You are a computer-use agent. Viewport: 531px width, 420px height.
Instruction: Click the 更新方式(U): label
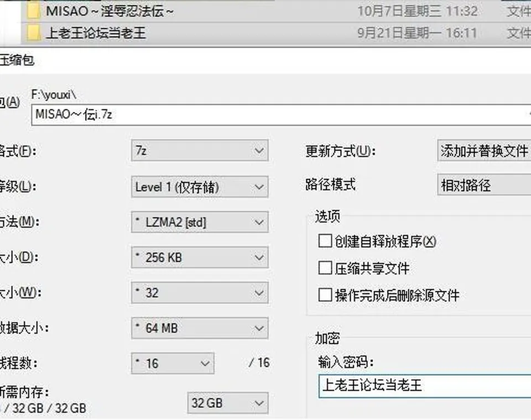(340, 151)
